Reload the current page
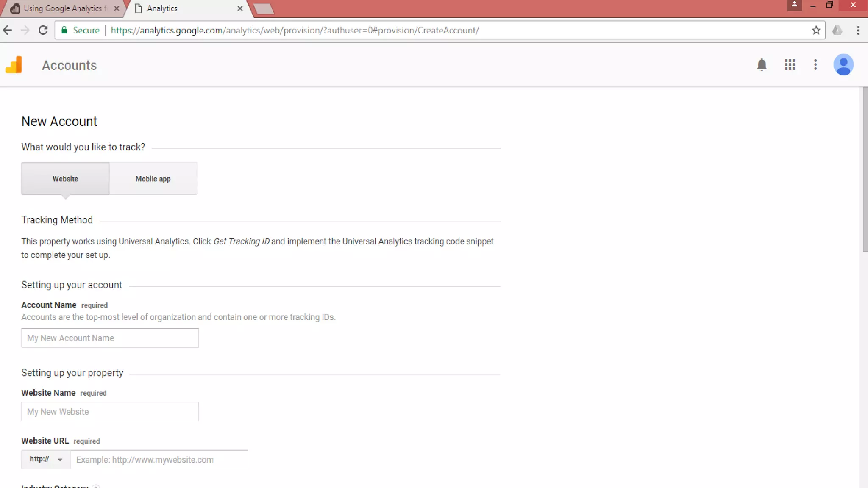 coord(43,30)
